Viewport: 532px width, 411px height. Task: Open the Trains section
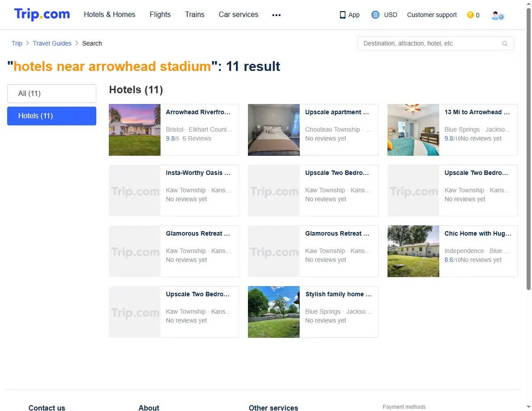195,15
